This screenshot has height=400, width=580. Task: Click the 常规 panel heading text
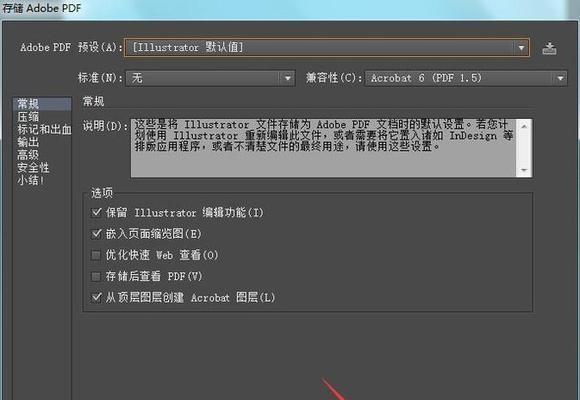(x=94, y=101)
